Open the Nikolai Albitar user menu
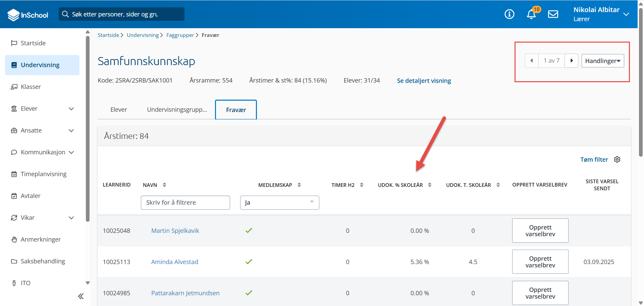 601,14
